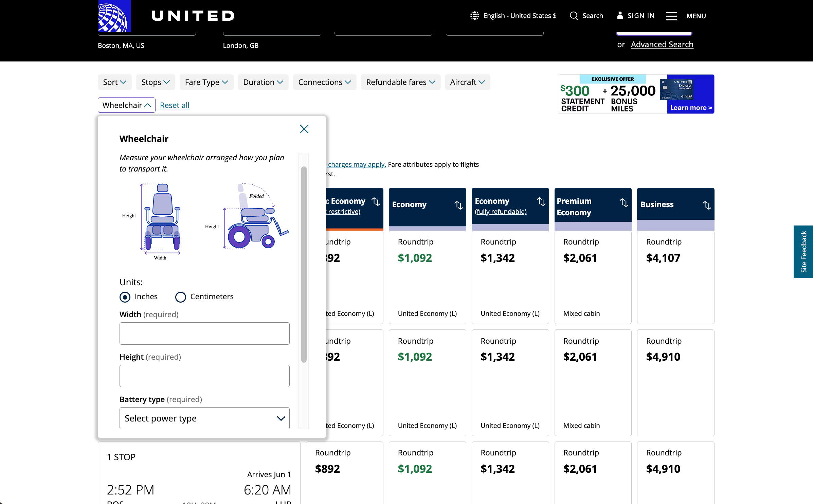Select the Centimeters radio button

(x=181, y=297)
